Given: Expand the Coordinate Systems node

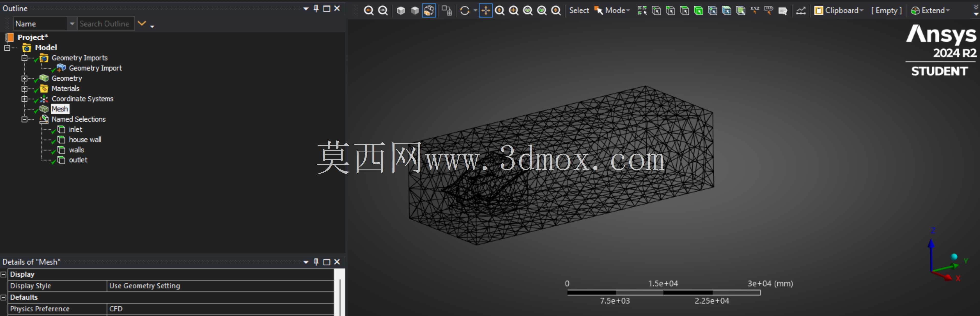Looking at the screenshot, I should tap(24, 99).
